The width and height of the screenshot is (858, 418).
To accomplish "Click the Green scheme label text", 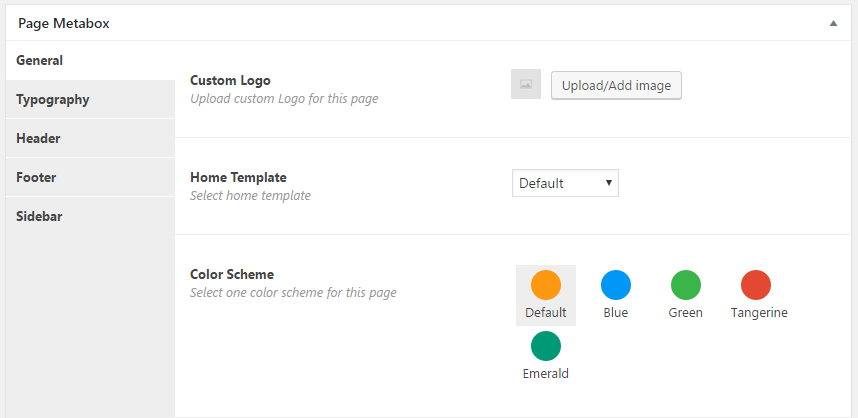I will click(x=686, y=313).
